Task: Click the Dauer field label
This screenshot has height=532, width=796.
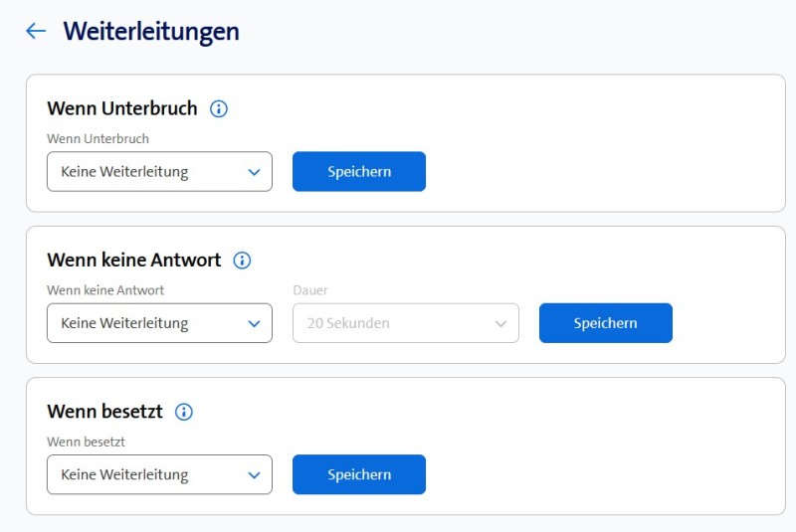Action: pos(310,290)
